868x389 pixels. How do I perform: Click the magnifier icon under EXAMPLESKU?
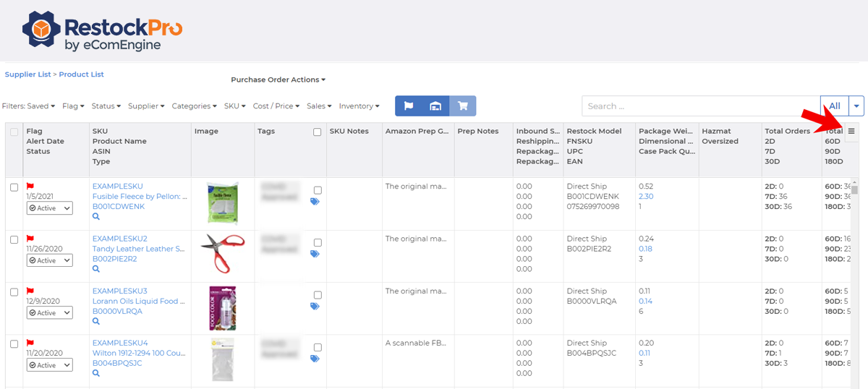coord(96,217)
